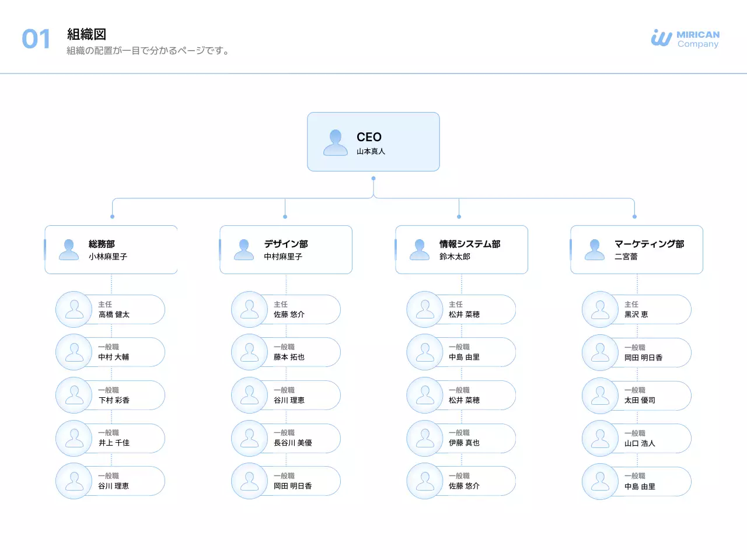This screenshot has width=747, height=560.
Task: Click the large 01 page number
Action: pyautogui.click(x=36, y=40)
